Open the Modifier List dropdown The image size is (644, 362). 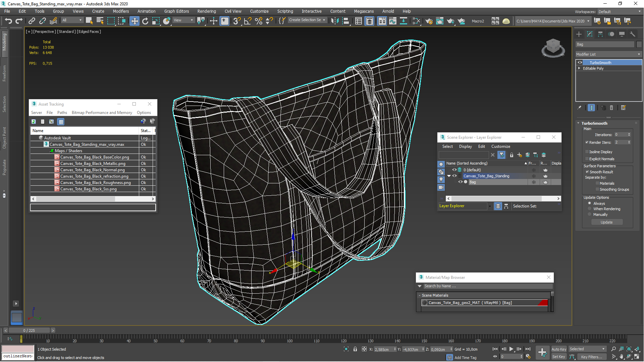608,54
